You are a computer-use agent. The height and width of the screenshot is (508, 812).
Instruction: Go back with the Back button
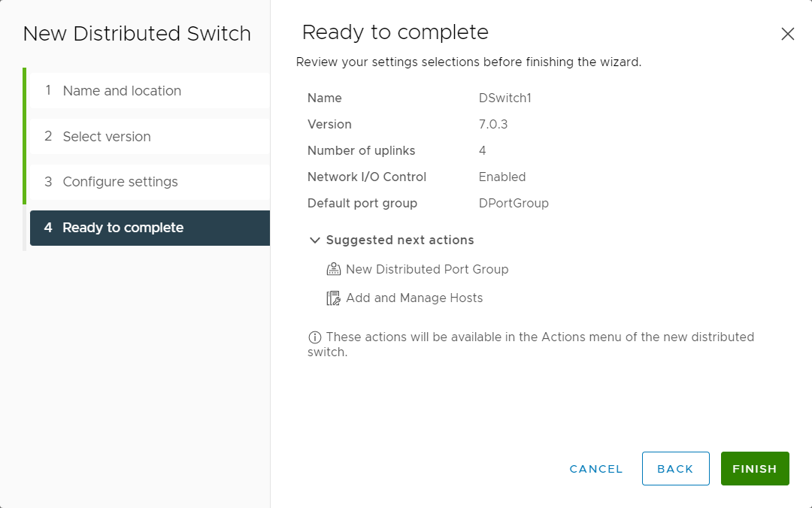click(x=676, y=469)
